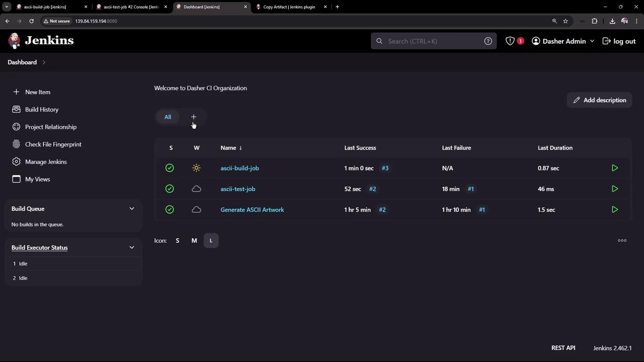Go back using the browser back arrow
The image size is (644, 362).
tap(7, 21)
